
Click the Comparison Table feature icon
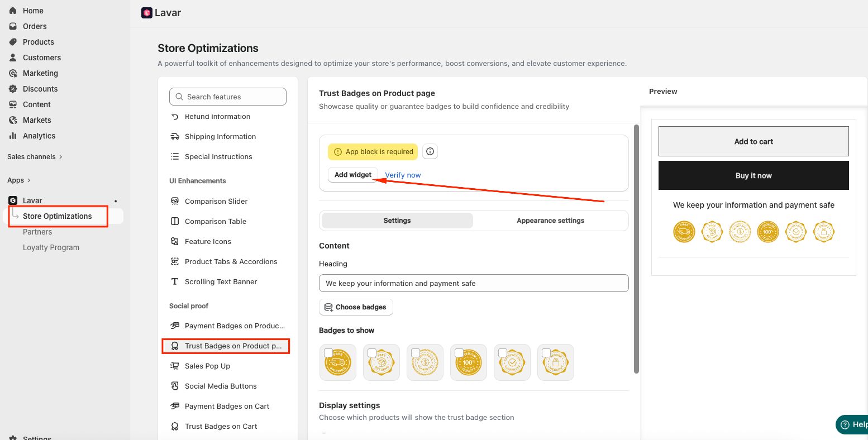click(x=175, y=221)
